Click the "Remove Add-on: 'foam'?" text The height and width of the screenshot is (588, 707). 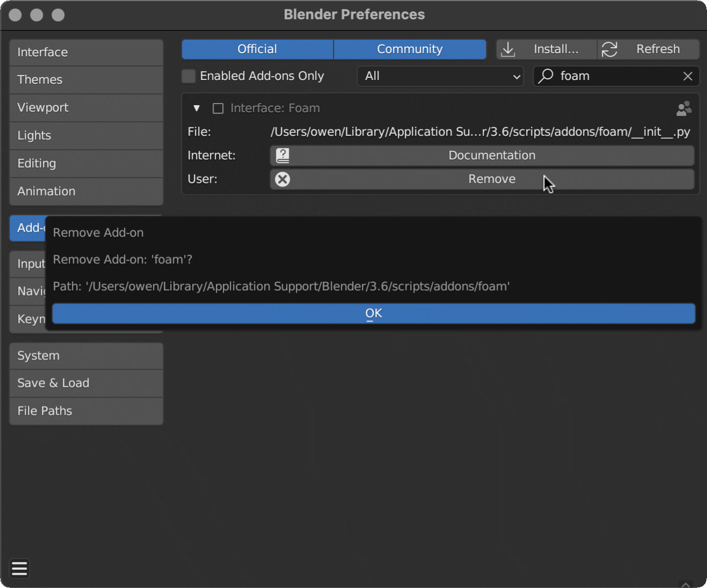coord(122,260)
